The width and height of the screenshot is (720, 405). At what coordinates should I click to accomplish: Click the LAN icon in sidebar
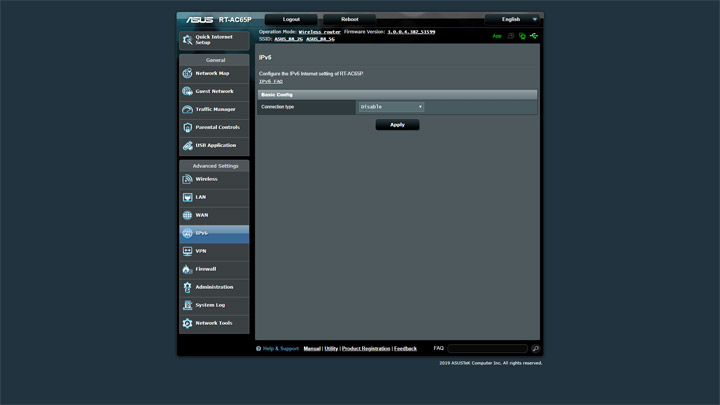pos(187,197)
